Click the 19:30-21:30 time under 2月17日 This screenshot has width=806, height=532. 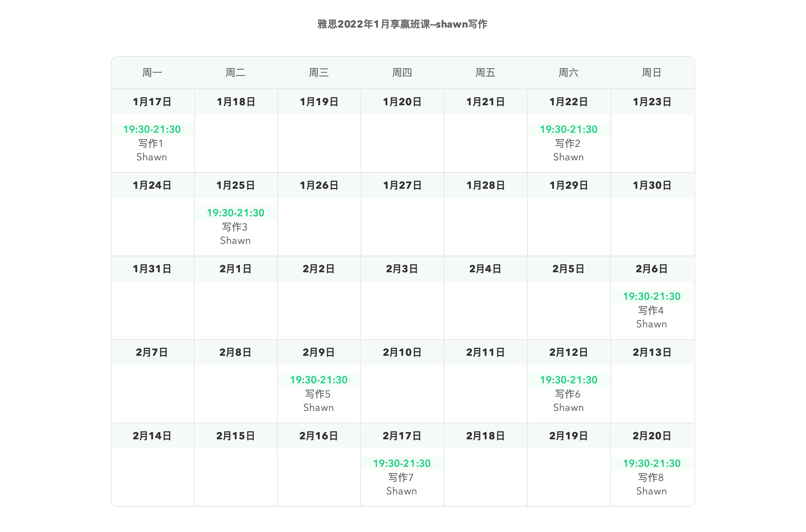pos(402,463)
